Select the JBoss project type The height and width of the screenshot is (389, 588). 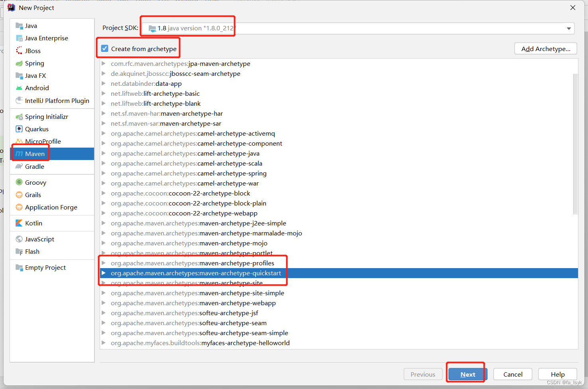(x=33, y=51)
